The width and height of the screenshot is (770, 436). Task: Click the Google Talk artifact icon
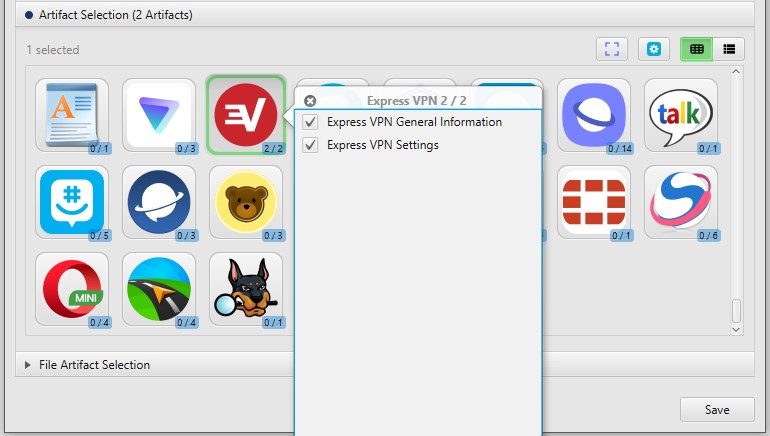coord(681,114)
